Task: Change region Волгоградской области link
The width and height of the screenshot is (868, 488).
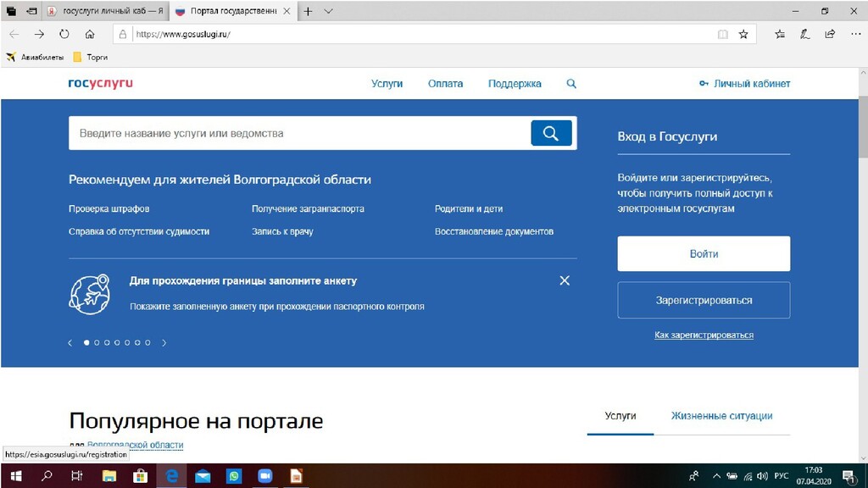Action: point(135,444)
